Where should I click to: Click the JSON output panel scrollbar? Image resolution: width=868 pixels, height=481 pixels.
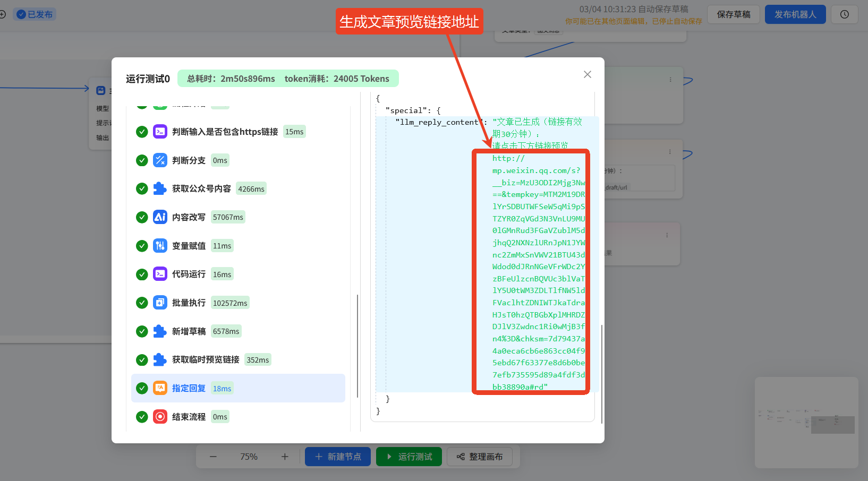[x=602, y=374]
